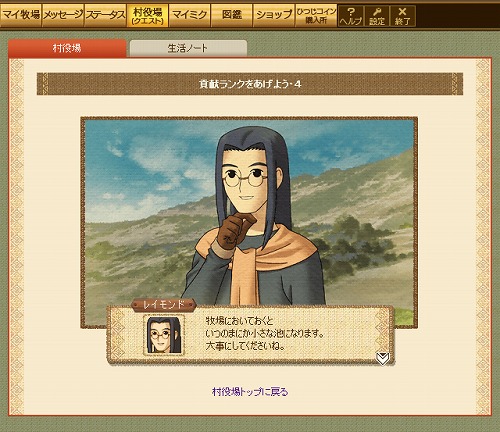Click the 貢献ランクをあげよう・4 quest title banner

coord(250,84)
